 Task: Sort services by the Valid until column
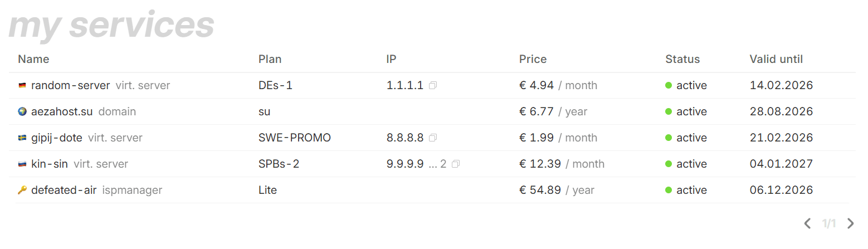(776, 59)
